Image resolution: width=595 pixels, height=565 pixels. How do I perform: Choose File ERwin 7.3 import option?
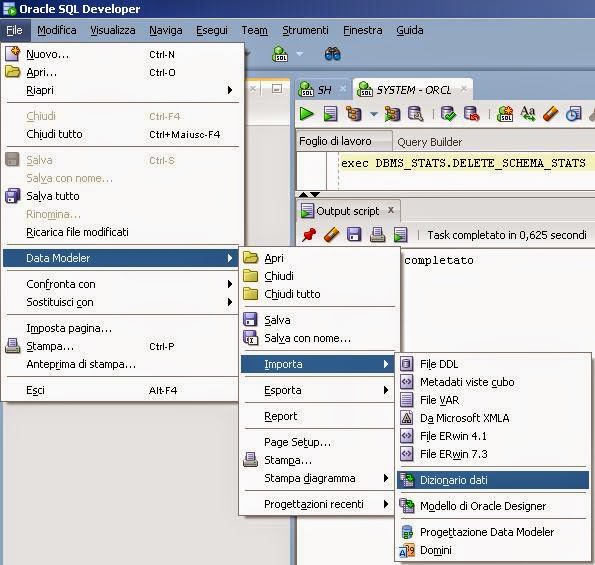pyautogui.click(x=493, y=454)
